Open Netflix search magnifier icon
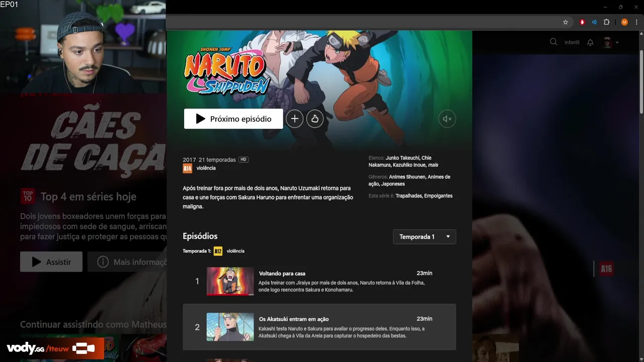This screenshot has height=362, width=644. pyautogui.click(x=553, y=42)
